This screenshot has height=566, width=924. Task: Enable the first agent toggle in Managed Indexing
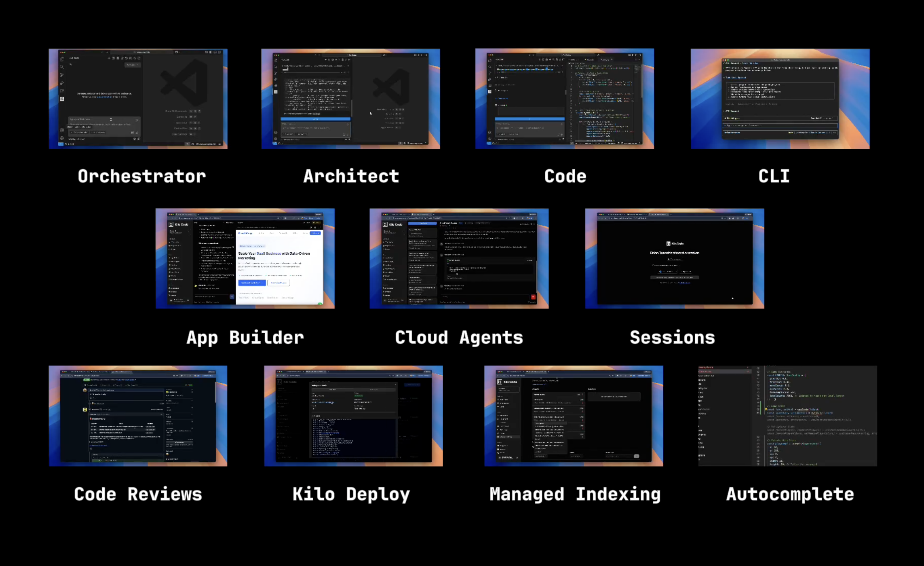click(582, 400)
